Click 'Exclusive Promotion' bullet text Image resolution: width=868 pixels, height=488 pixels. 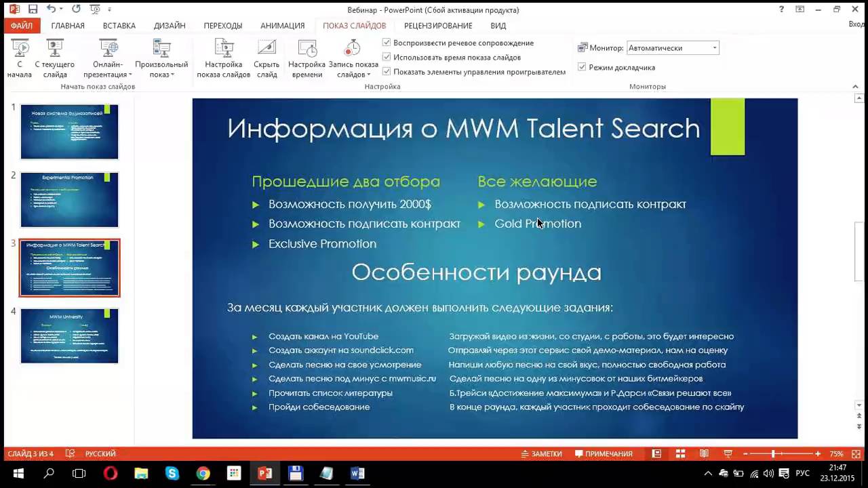coord(322,243)
